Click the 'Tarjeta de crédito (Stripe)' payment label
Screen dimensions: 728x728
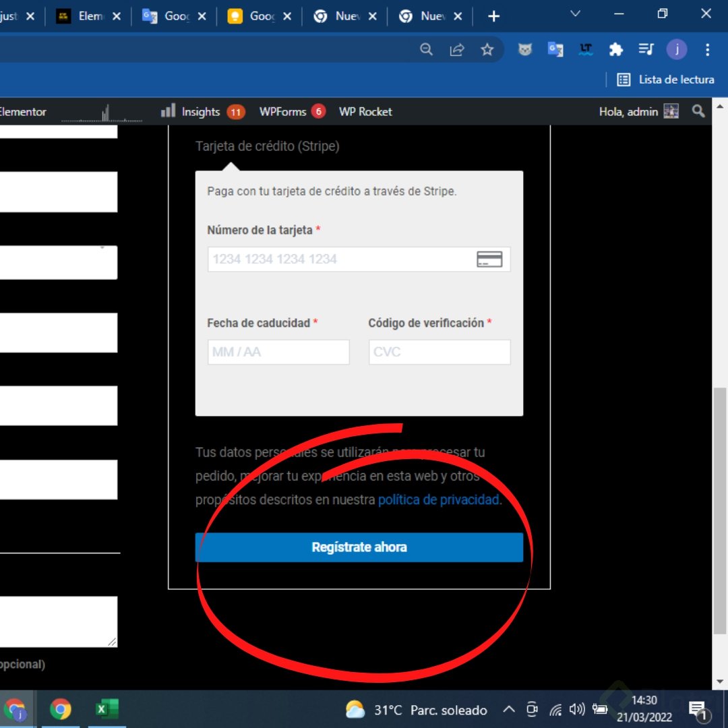tap(267, 146)
